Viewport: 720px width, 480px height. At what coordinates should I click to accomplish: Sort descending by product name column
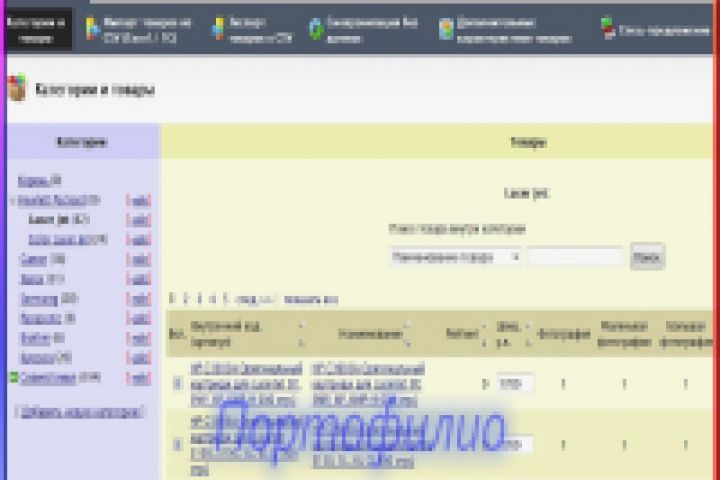click(407, 343)
